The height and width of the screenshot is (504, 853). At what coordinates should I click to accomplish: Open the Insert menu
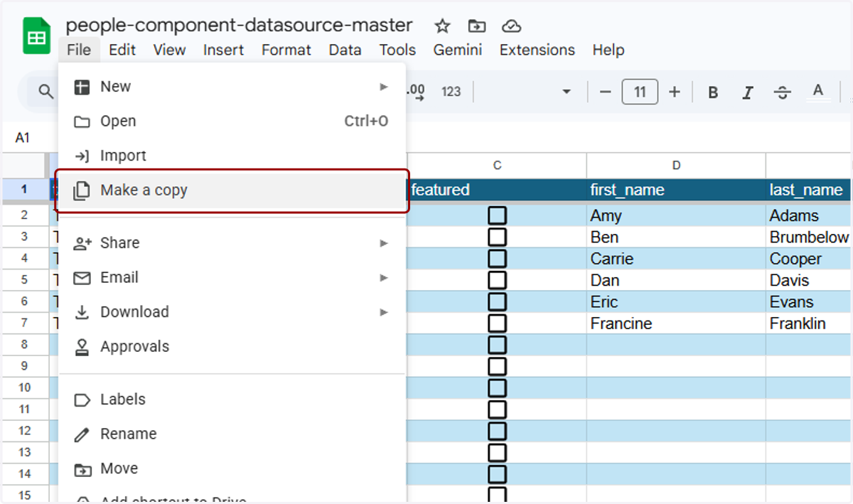(223, 50)
